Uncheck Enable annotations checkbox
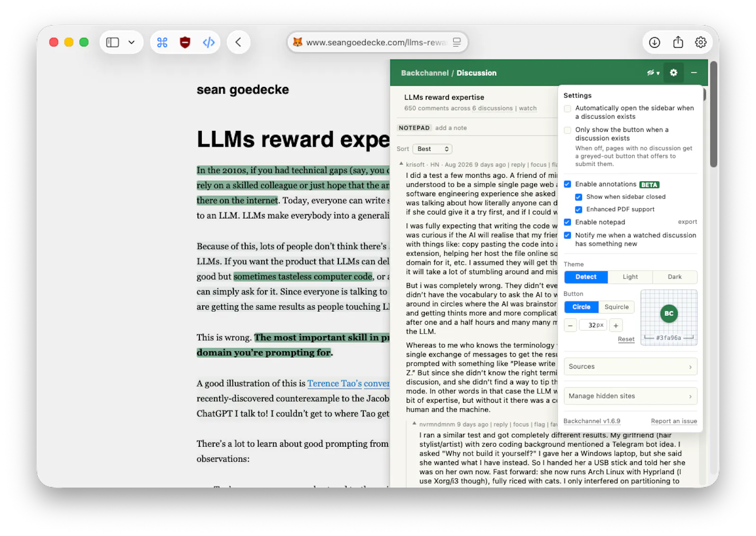 (x=567, y=184)
